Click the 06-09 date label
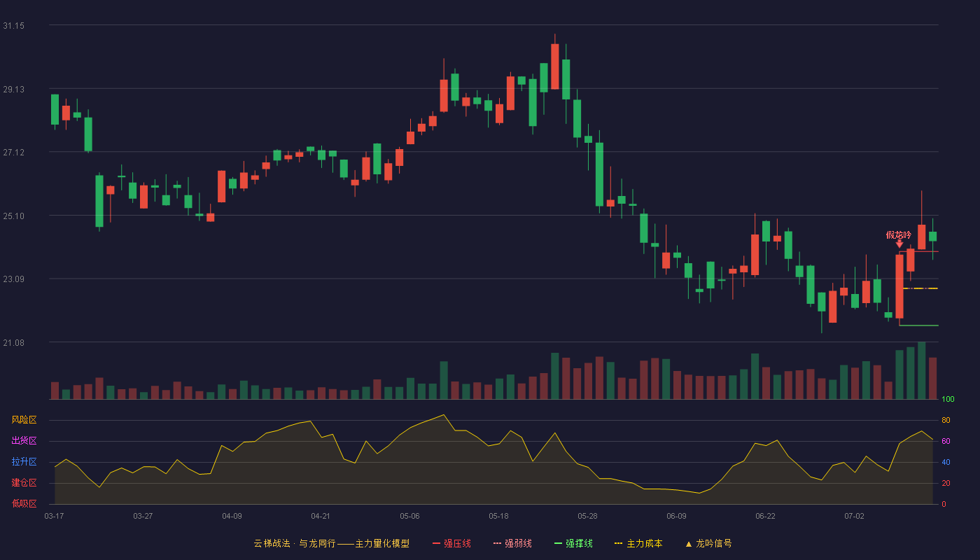 point(676,516)
